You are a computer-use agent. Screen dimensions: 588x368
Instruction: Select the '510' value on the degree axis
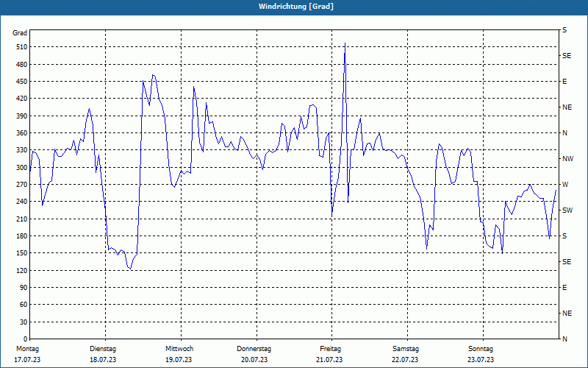23,47
